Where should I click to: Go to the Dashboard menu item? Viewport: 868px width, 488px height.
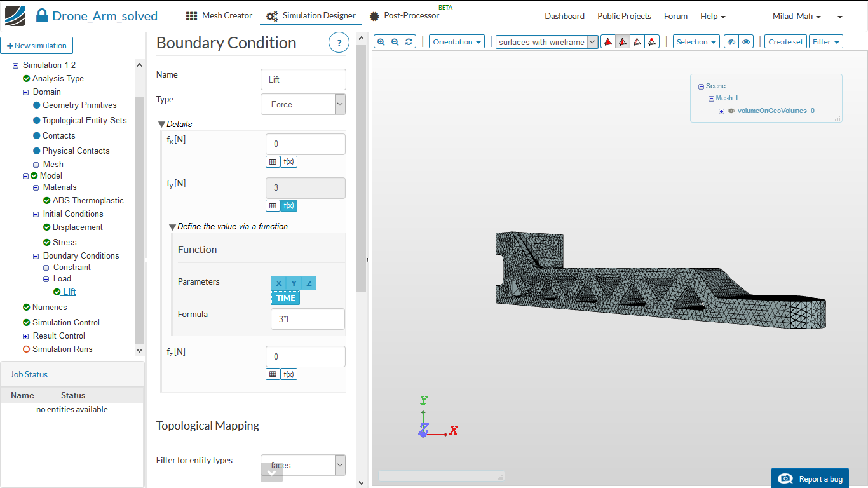tap(565, 16)
